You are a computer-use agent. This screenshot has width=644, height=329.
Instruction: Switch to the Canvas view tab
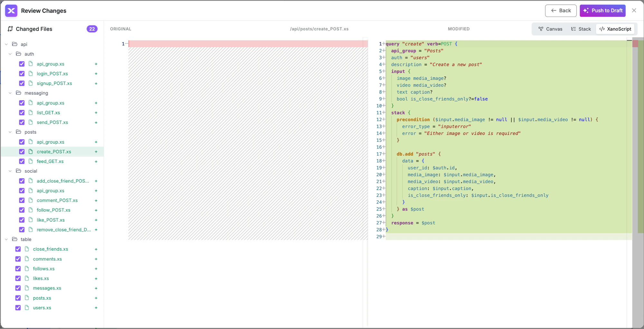(x=550, y=29)
